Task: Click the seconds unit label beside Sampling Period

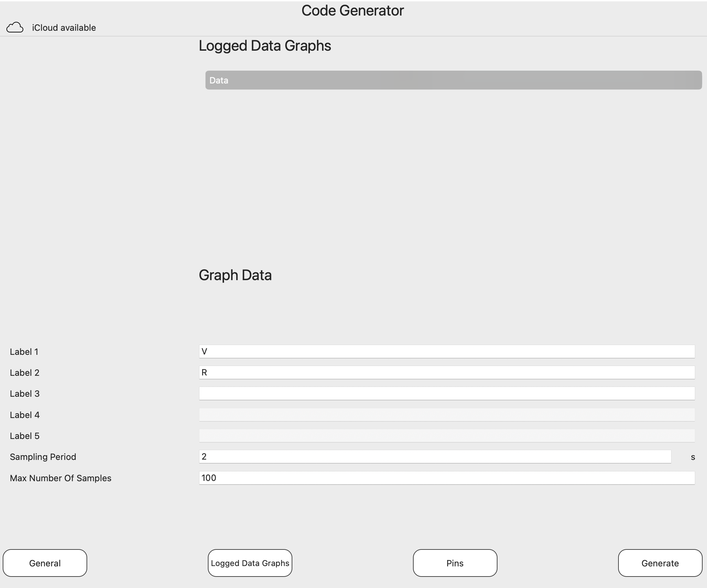Action: [x=692, y=457]
